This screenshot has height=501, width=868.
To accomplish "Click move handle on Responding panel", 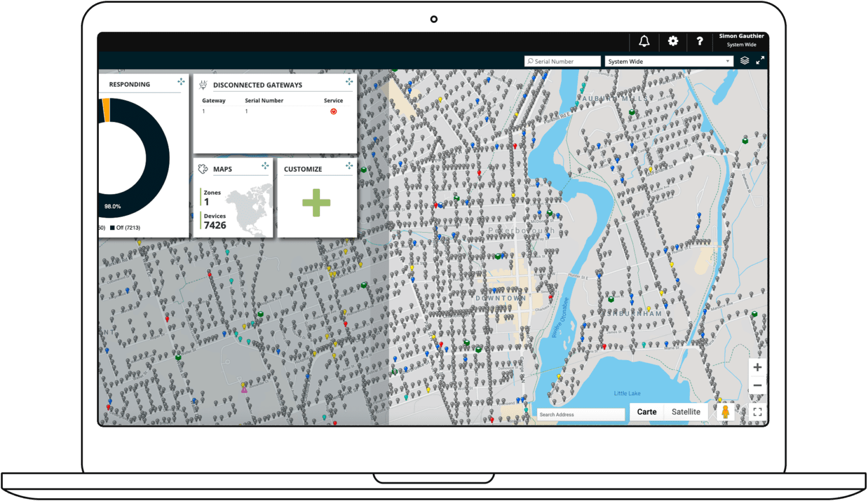I will (181, 82).
